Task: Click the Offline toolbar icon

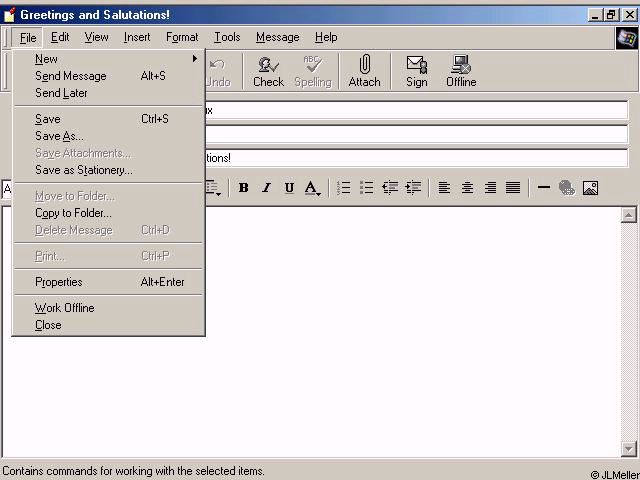Action: coord(461,71)
